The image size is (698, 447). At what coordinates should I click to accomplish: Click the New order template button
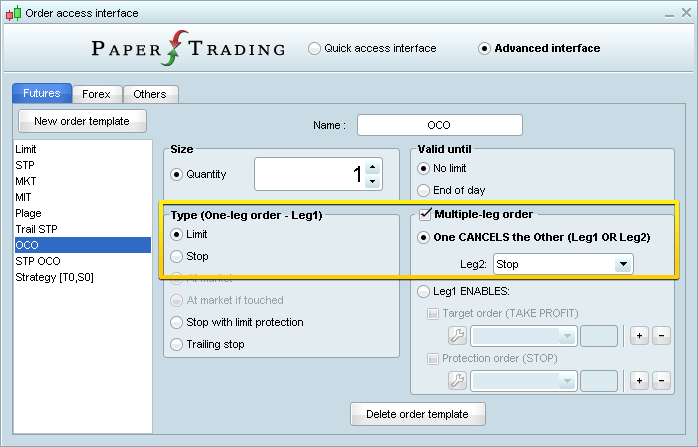tap(81, 121)
